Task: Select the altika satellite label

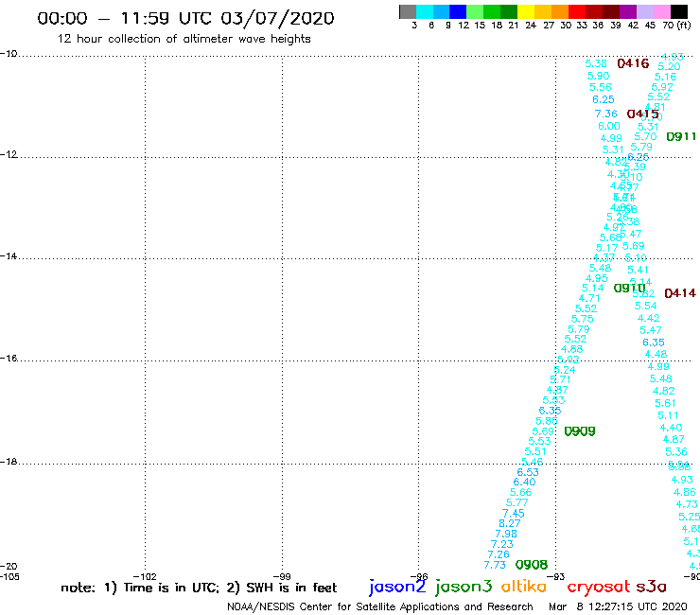Action: (x=524, y=587)
